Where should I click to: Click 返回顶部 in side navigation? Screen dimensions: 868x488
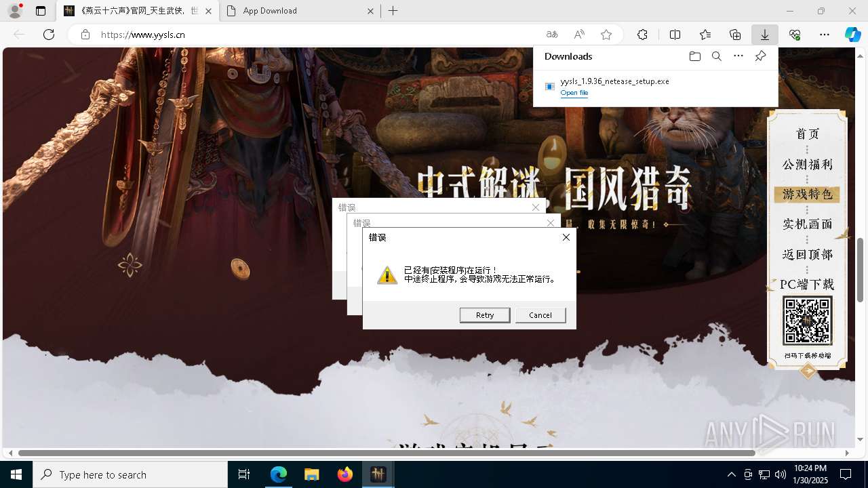807,255
